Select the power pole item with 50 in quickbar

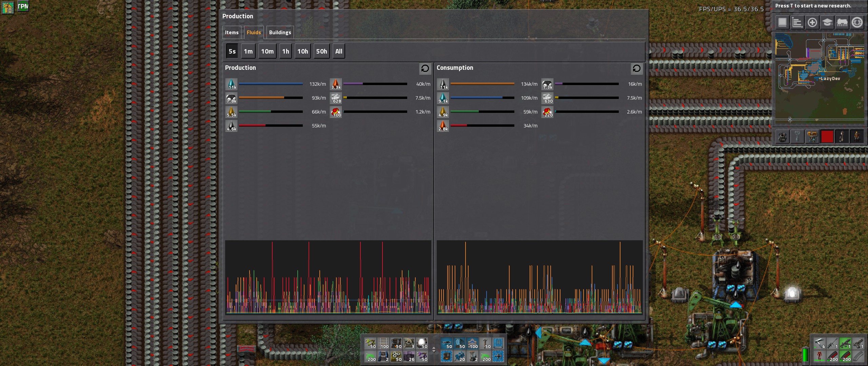(x=485, y=343)
